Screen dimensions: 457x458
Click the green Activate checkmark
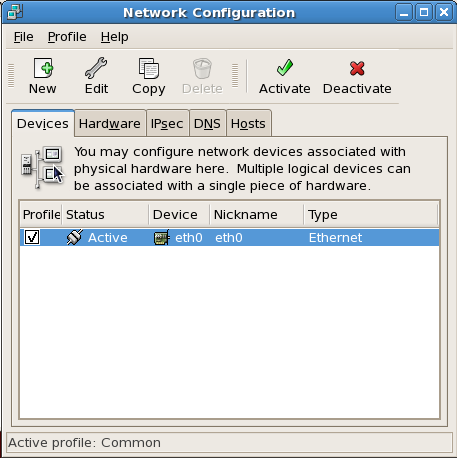point(285,68)
